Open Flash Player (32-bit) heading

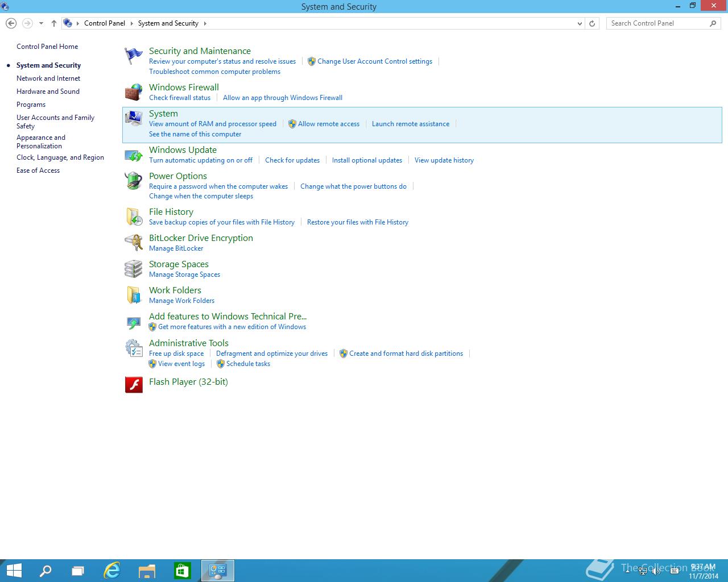188,382
